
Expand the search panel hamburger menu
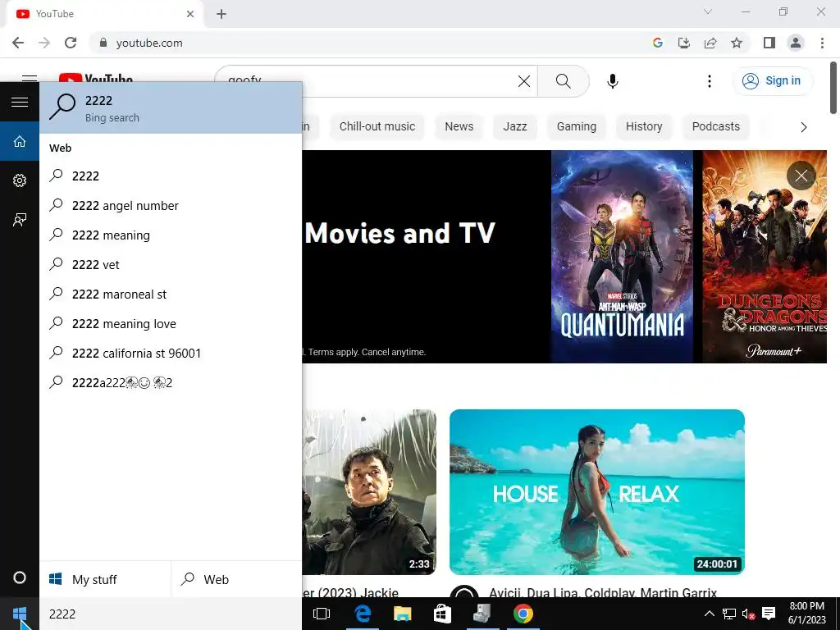20,102
